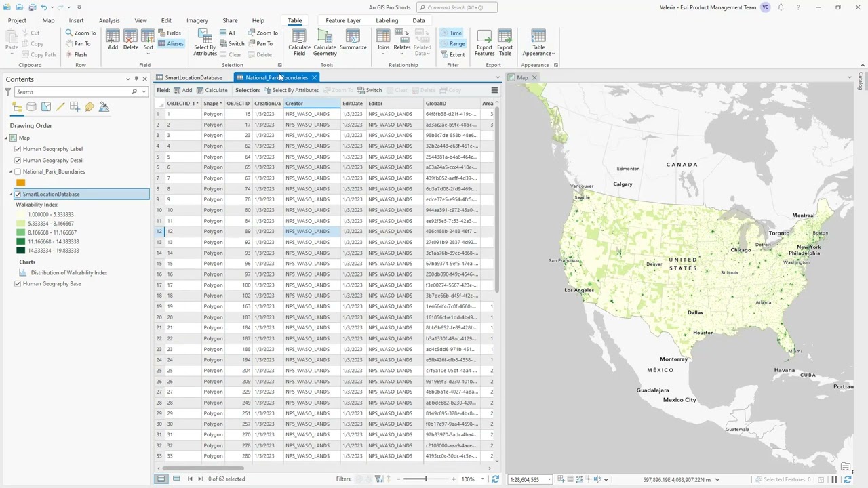Open the Joins dropdown icon
Image resolution: width=868 pixels, height=488 pixels.
383,41
